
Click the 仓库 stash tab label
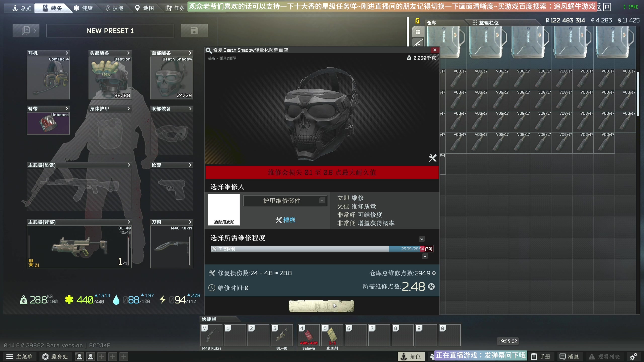pyautogui.click(x=431, y=23)
